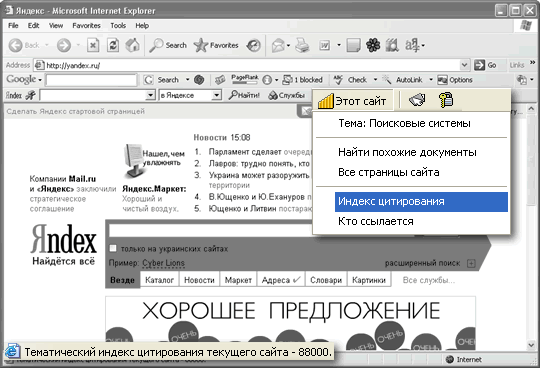Click the Google PageRank indicator

[245, 80]
